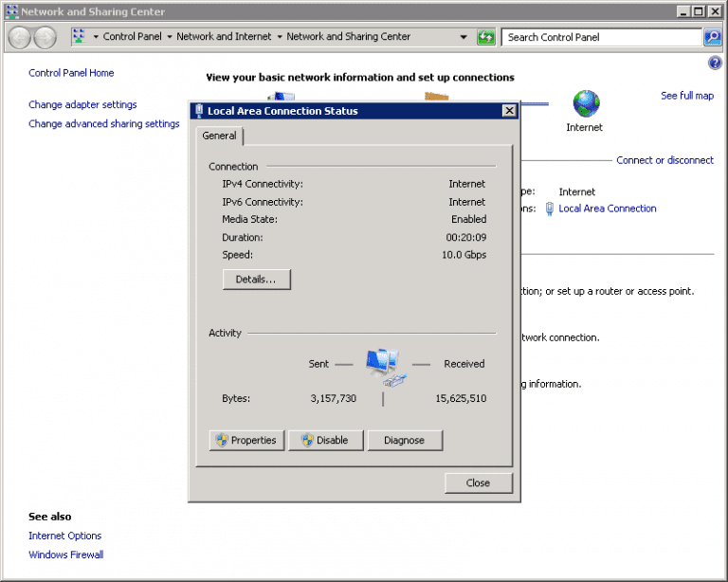Click into the Search Control Panel field
Viewport: 728px width, 582px height.
pos(601,37)
